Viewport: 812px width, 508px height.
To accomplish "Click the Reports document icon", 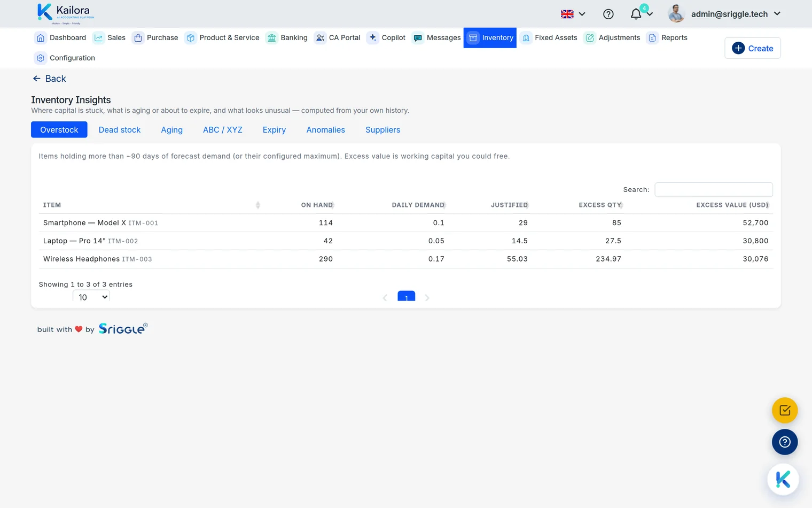I will click(x=652, y=38).
